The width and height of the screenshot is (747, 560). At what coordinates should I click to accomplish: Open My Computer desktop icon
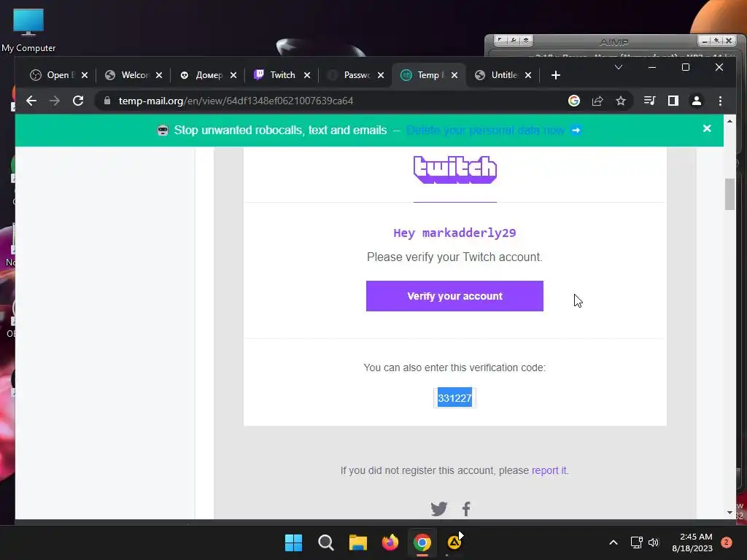click(x=28, y=31)
